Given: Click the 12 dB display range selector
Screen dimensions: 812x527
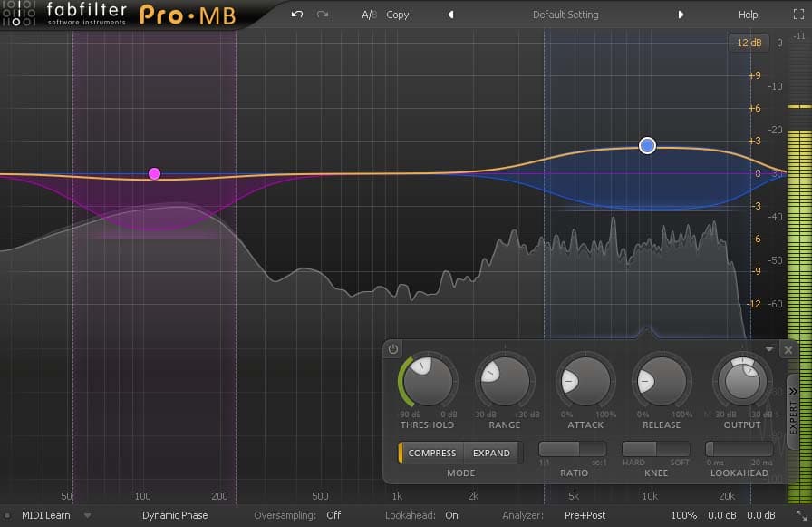Looking at the screenshot, I should coord(749,42).
